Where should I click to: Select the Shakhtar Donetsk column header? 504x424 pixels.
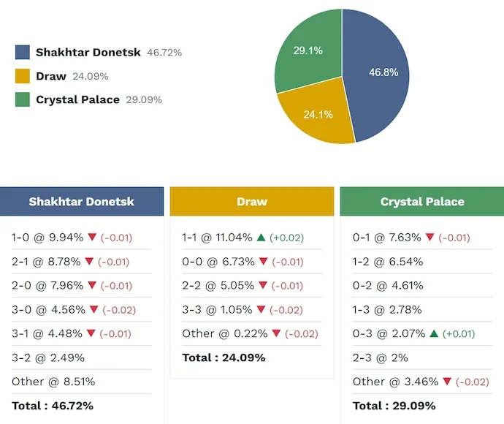(82, 202)
